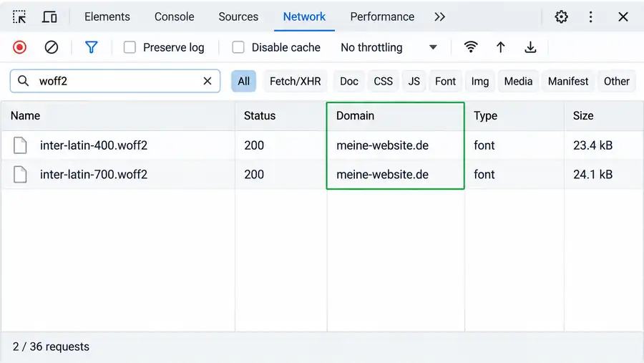
Task: Activate the inspect element picker icon
Action: click(x=19, y=17)
